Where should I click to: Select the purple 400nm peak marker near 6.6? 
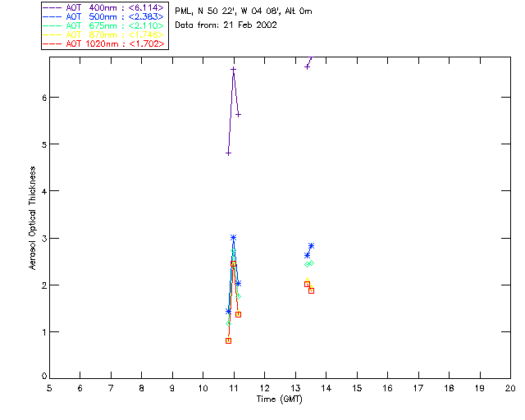pos(233,70)
